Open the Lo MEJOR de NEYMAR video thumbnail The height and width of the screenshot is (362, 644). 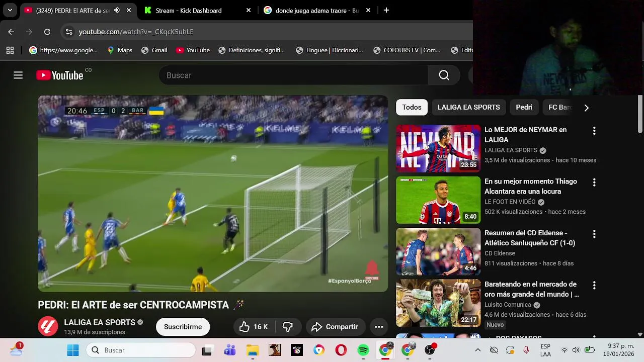pos(438,148)
